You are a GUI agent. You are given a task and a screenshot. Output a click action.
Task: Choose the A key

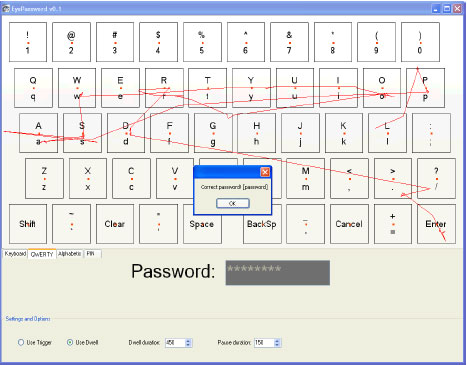pos(38,133)
